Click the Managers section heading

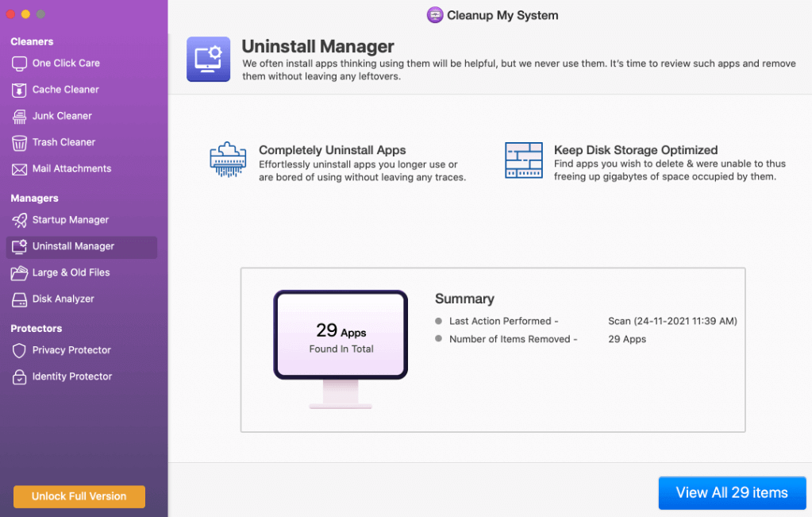pos(35,199)
